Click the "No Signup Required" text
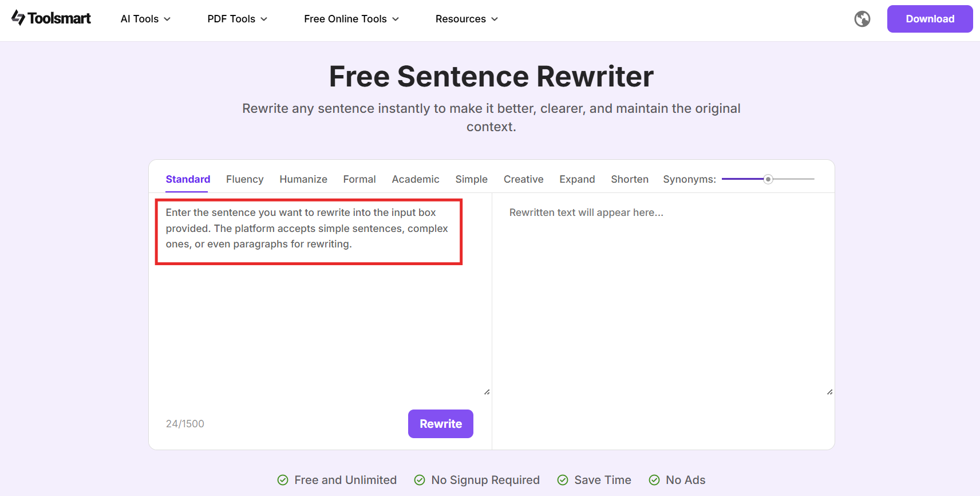Image resolution: width=980 pixels, height=496 pixels. coord(485,480)
